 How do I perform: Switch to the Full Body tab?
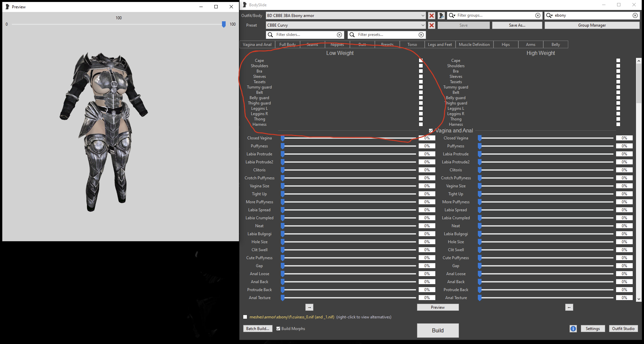tap(287, 45)
